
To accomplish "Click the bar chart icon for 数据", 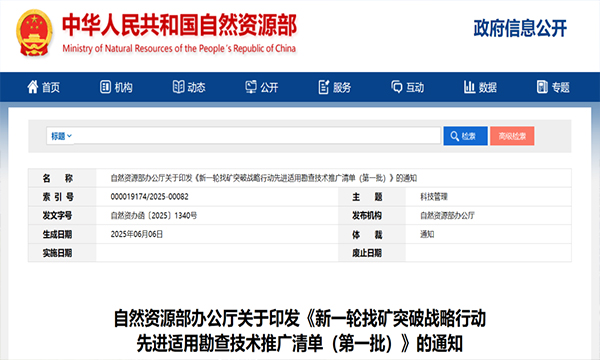I will 469,87.
